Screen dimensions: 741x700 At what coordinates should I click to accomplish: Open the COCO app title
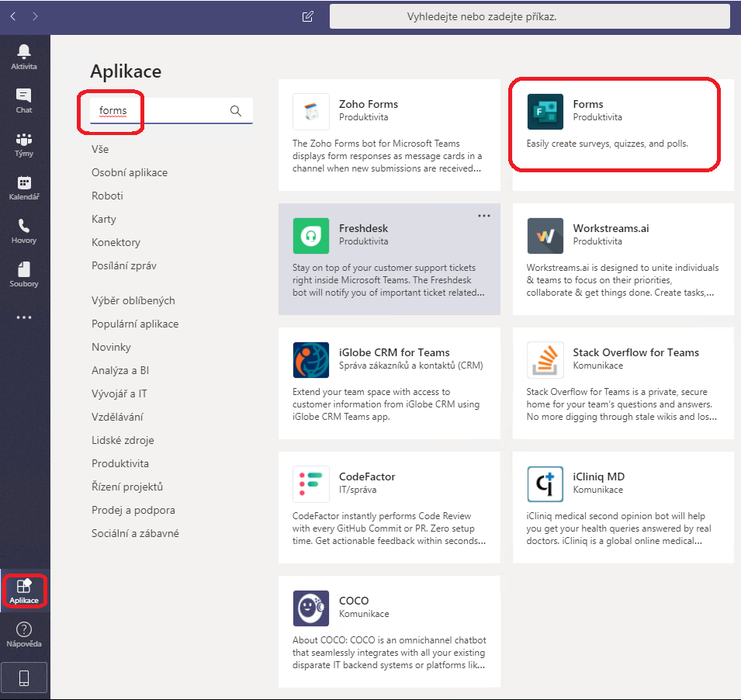click(x=354, y=601)
